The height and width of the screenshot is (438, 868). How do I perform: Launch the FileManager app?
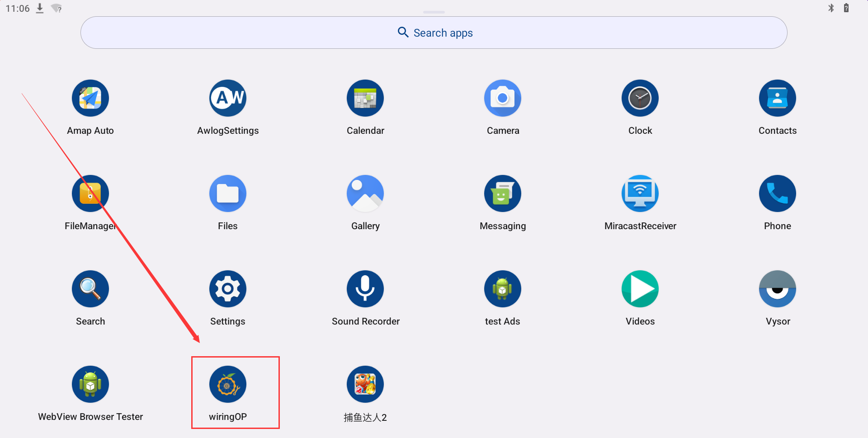pos(90,193)
